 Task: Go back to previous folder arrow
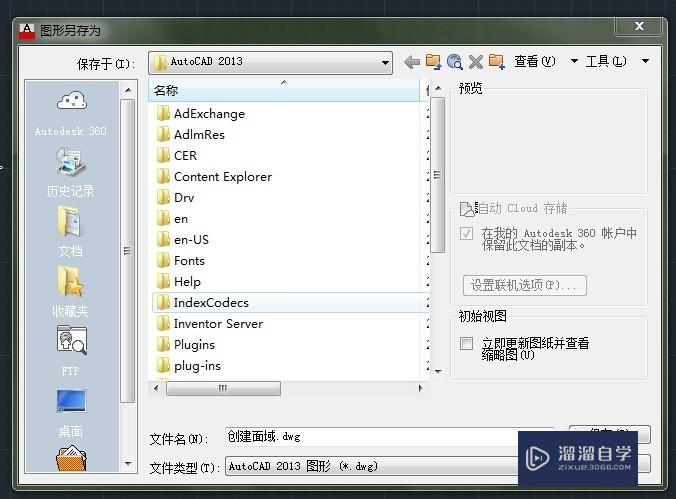(x=412, y=62)
